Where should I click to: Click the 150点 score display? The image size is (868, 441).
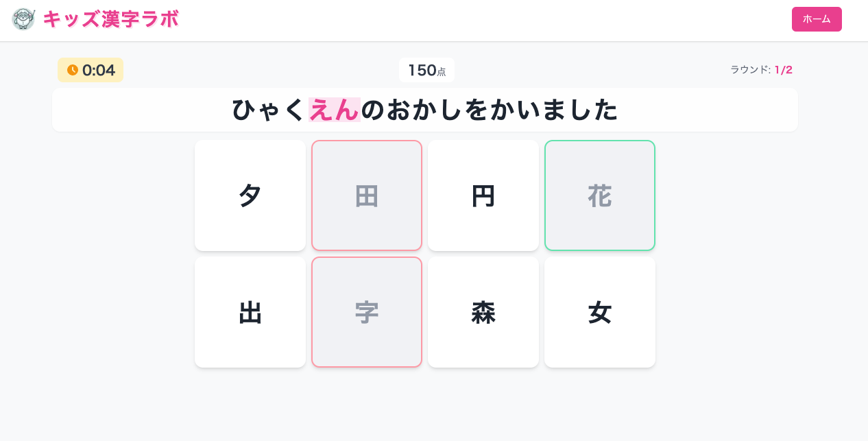click(x=426, y=70)
